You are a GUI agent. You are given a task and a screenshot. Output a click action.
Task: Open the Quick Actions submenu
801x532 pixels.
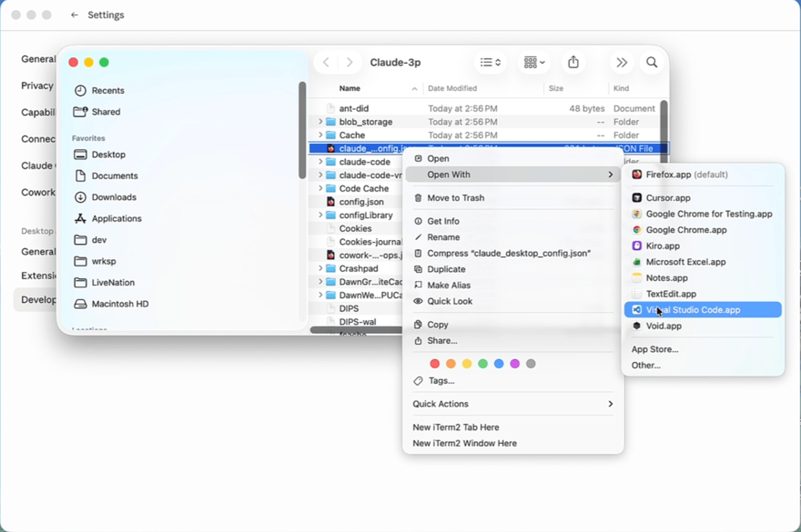pyautogui.click(x=513, y=404)
